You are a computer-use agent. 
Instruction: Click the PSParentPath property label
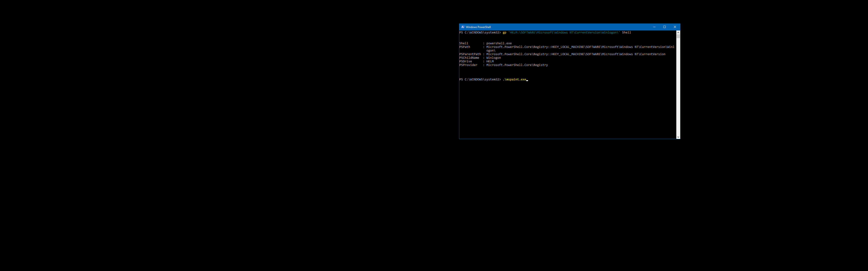pos(470,54)
